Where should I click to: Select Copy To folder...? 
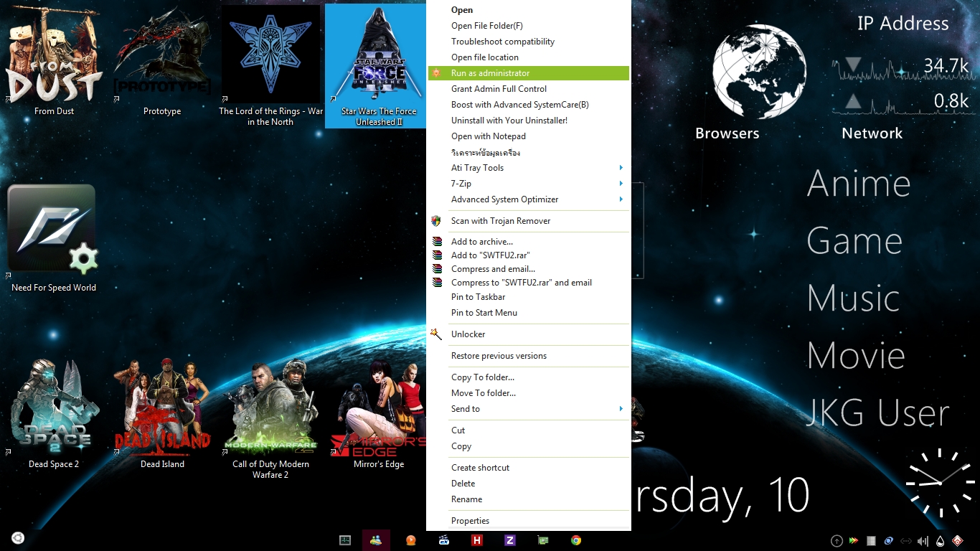point(529,377)
